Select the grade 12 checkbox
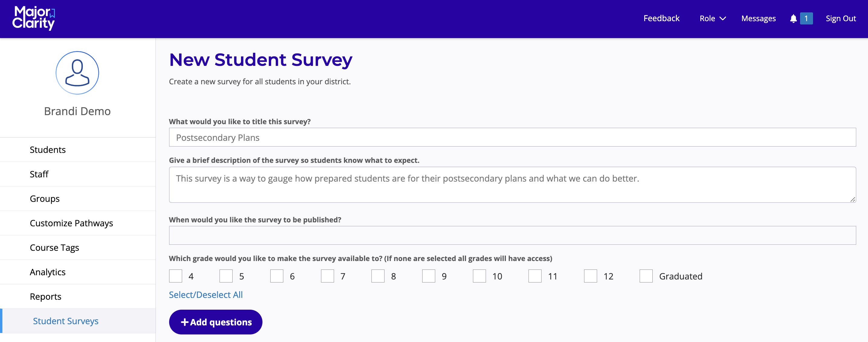 590,276
